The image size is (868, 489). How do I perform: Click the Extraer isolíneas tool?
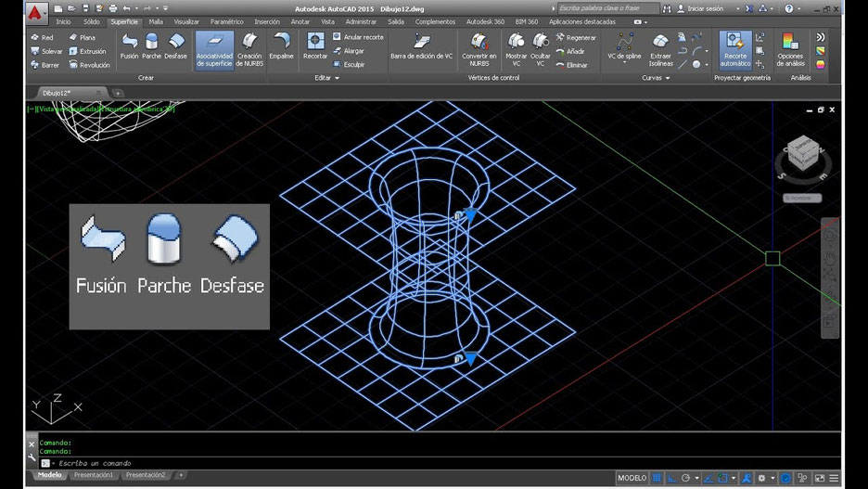click(x=660, y=48)
